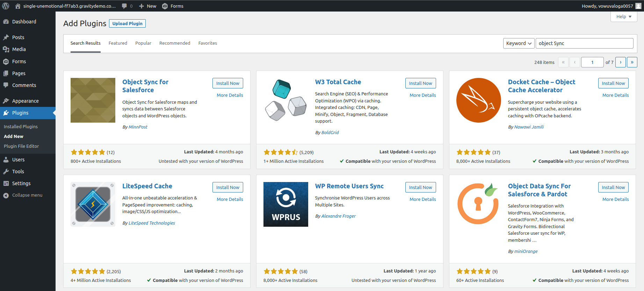Click Docket Cache orange bird icon
Image resolution: width=644 pixels, height=291 pixels.
pyautogui.click(x=479, y=100)
